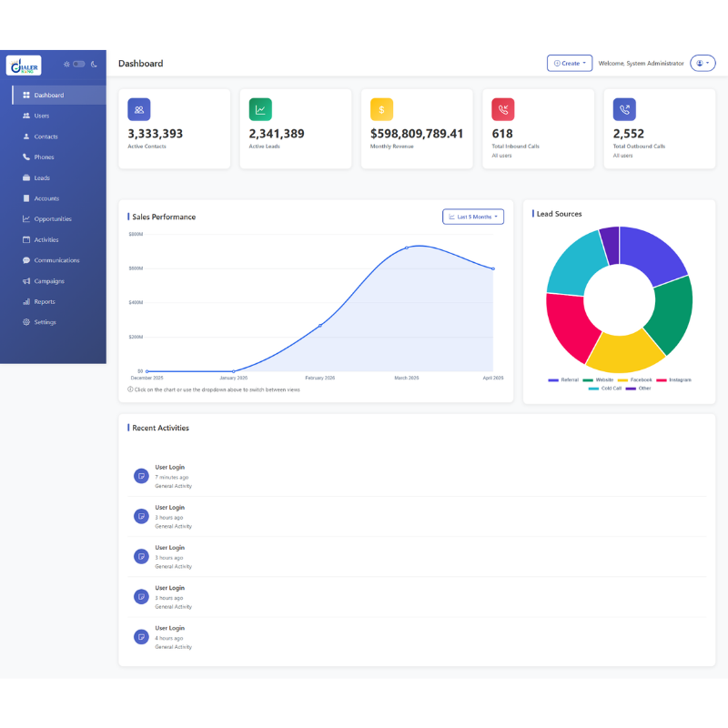Image resolution: width=728 pixels, height=728 pixels.
Task: Click the $598,809,789.41 revenue value
Action: click(x=417, y=134)
